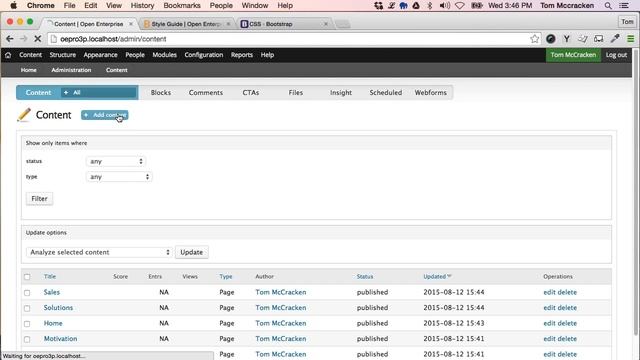Click the Chrome back arrow
The height and width of the screenshot is (360, 640).
click(x=10, y=39)
